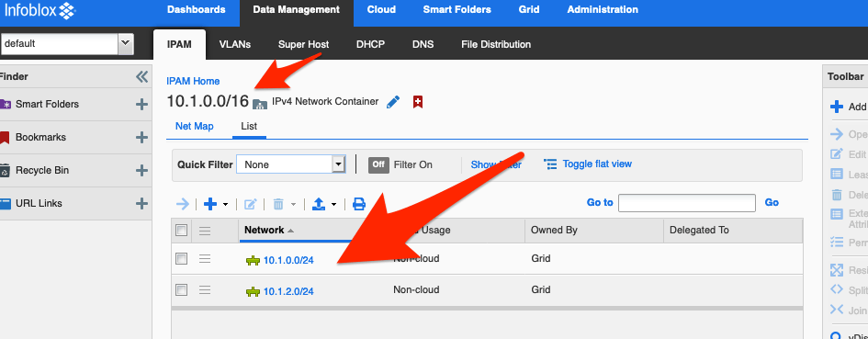Bookmark the 10.1.0.0/16 network container
The width and height of the screenshot is (868, 339).
coord(419,102)
